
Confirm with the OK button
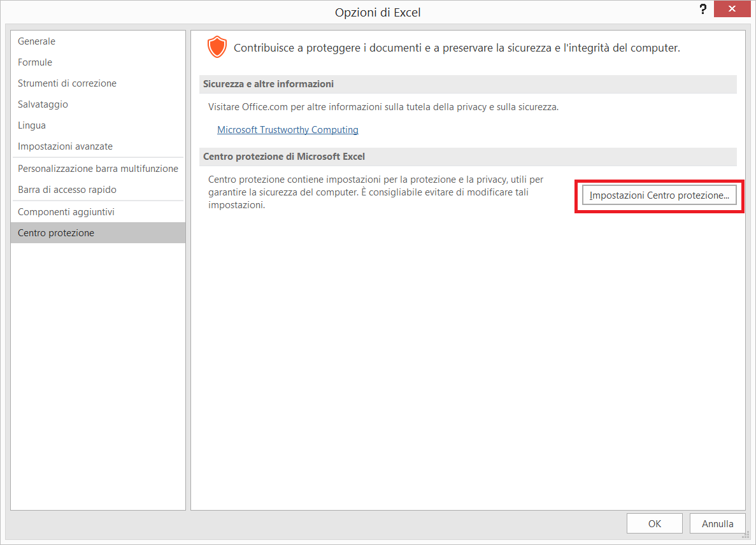tap(654, 523)
